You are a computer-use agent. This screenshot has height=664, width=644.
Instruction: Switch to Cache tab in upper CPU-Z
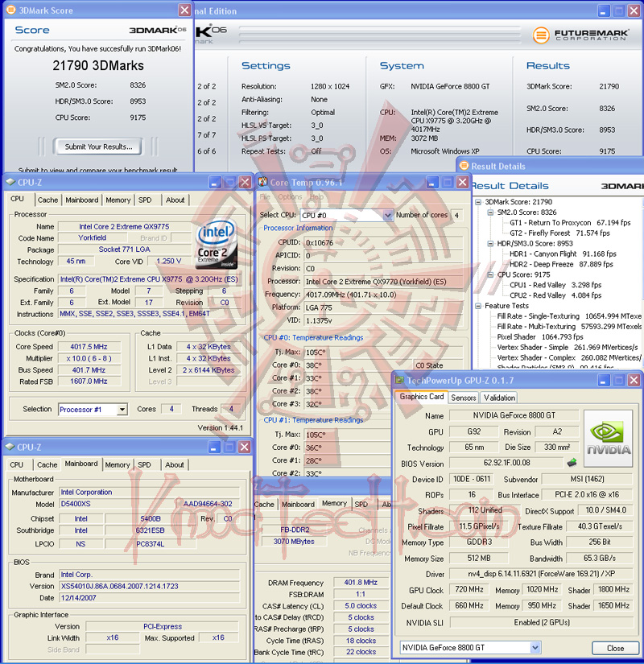[x=47, y=200]
